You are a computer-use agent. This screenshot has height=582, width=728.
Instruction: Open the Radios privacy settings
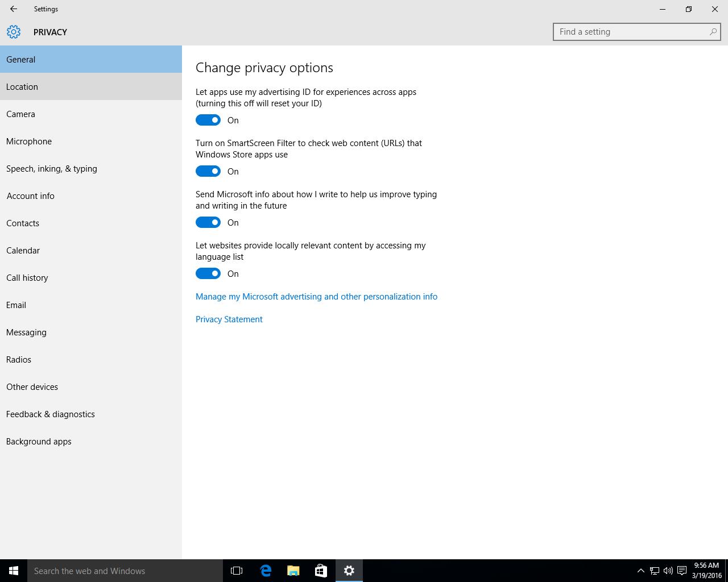pyautogui.click(x=91, y=359)
